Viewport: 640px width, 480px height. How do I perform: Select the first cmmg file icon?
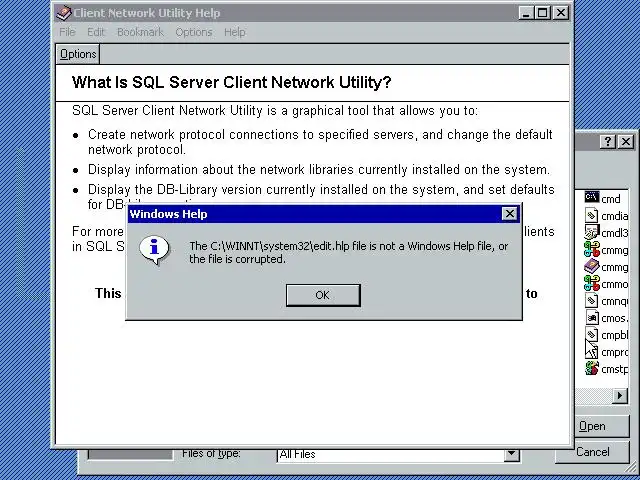591,249
